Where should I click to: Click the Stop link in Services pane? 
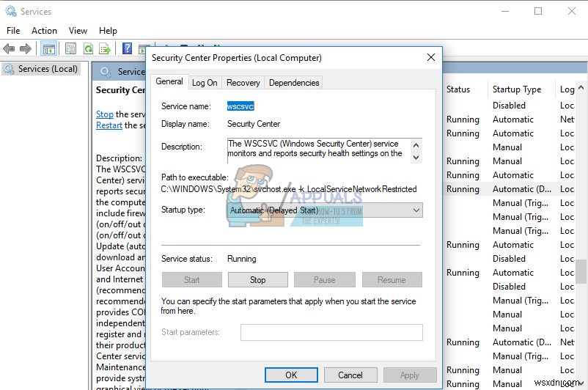click(x=105, y=114)
